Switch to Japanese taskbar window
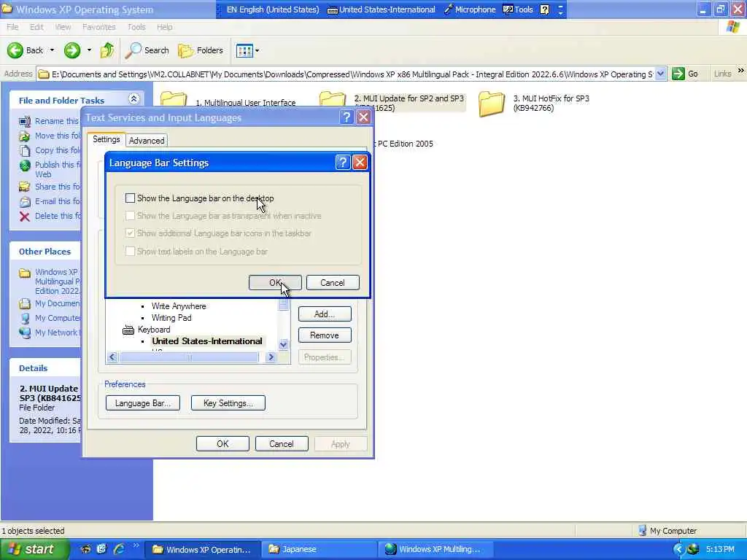The image size is (747, 560). point(318,549)
